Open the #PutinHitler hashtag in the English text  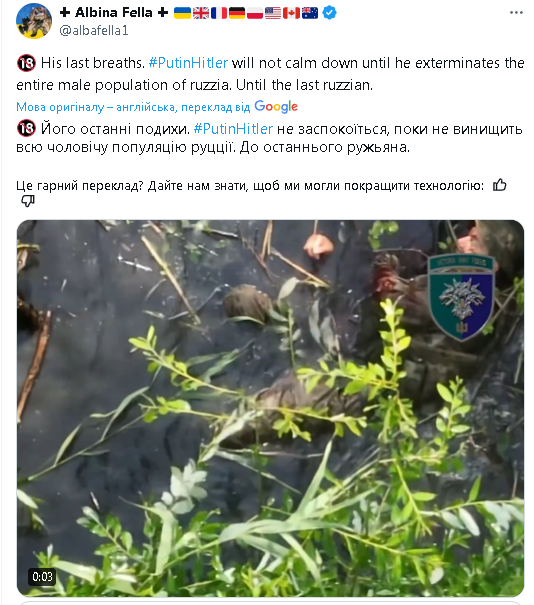188,63
